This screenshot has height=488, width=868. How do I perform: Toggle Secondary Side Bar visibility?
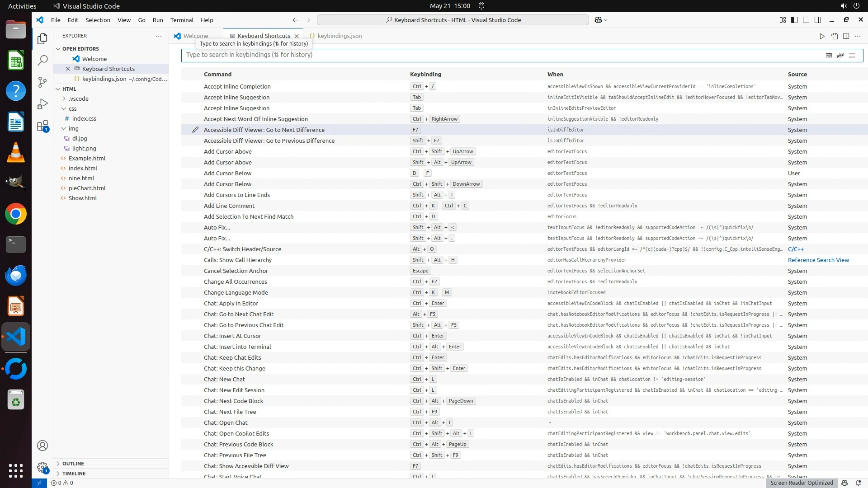pos(818,20)
